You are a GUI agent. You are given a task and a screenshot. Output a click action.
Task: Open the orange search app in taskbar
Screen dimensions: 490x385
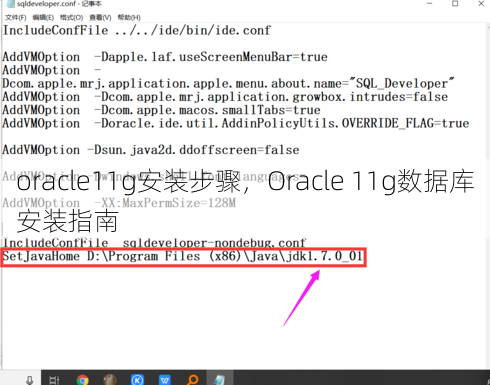(193, 380)
